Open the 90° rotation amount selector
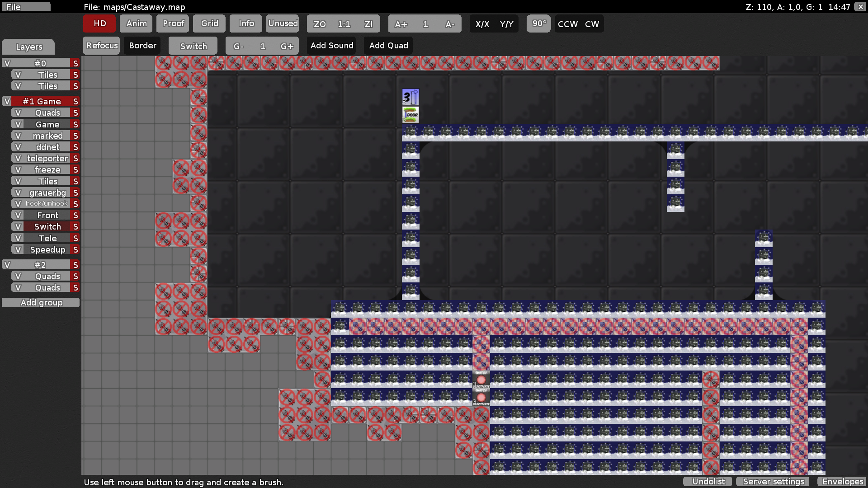The height and width of the screenshot is (488, 868). (539, 23)
